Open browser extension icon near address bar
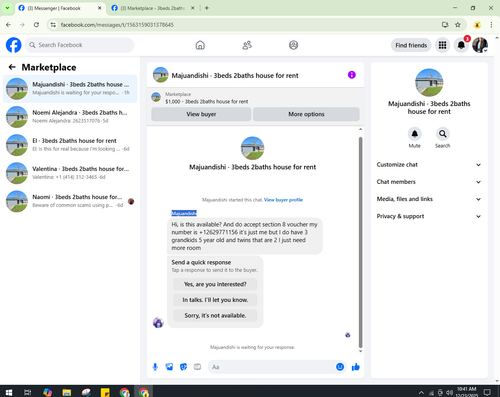Viewport: 500px width, 397px height. pos(477,25)
